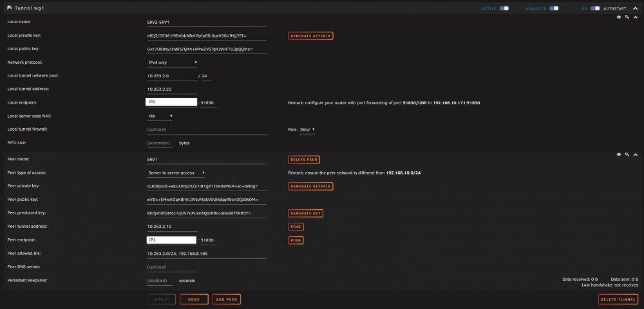
Task: Focus the Peer private key field
Action: (207, 186)
